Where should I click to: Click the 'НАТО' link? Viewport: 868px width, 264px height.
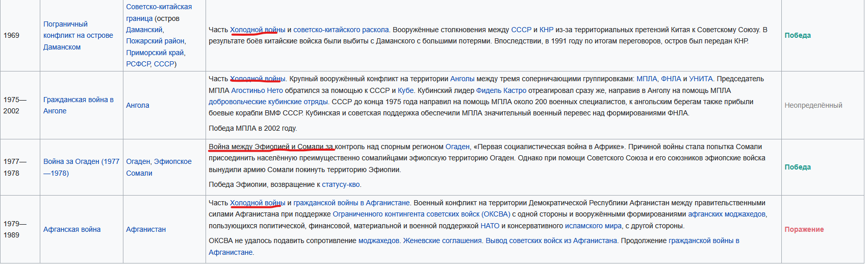click(490, 226)
